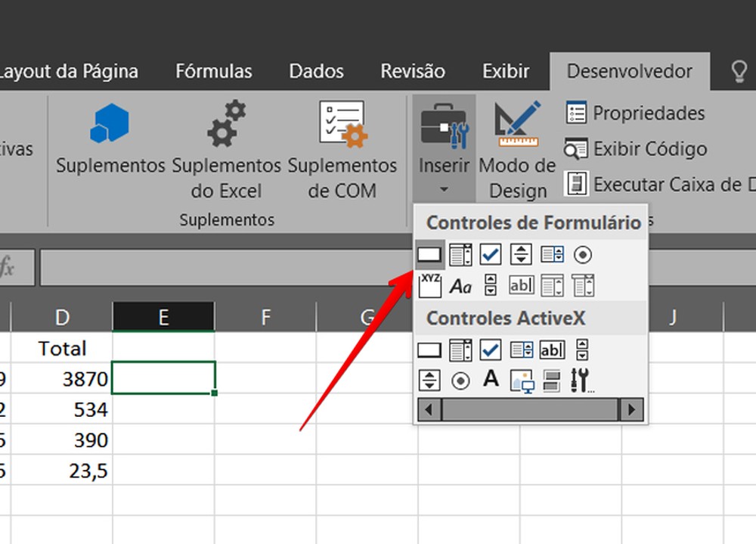Insert an ActiveX Text Box control
This screenshot has width=756, height=544.
click(551, 350)
